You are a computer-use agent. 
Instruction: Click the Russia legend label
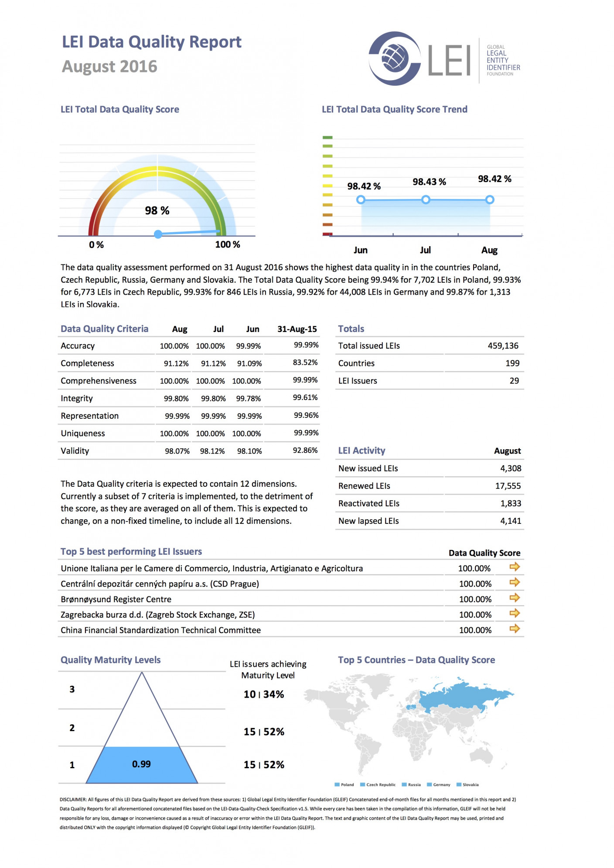click(x=414, y=785)
